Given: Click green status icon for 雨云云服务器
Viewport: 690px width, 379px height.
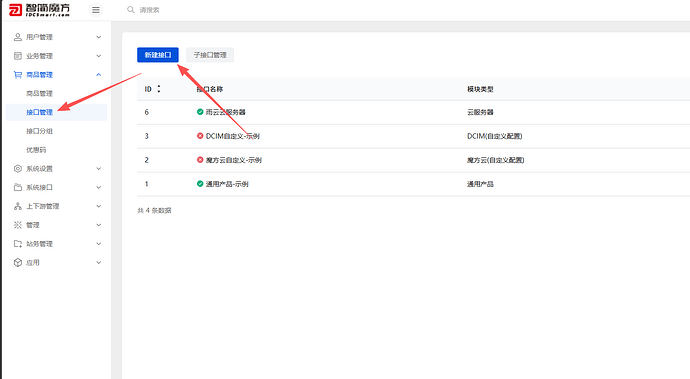Looking at the screenshot, I should (x=200, y=112).
